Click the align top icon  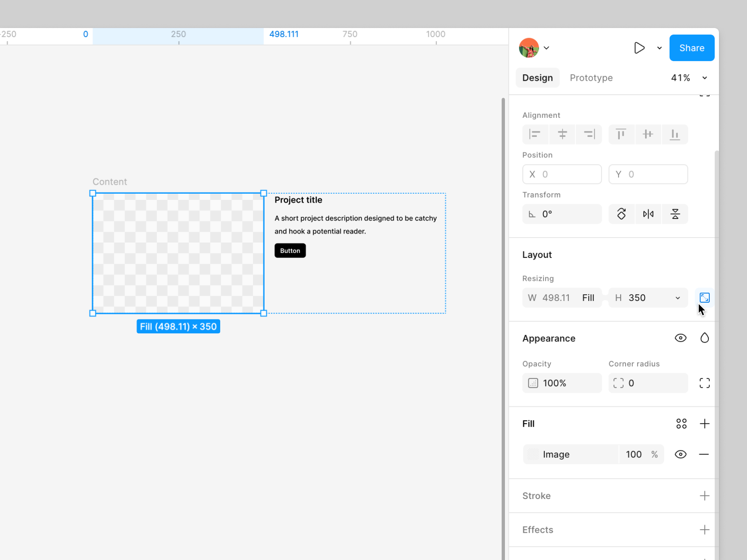[621, 134]
